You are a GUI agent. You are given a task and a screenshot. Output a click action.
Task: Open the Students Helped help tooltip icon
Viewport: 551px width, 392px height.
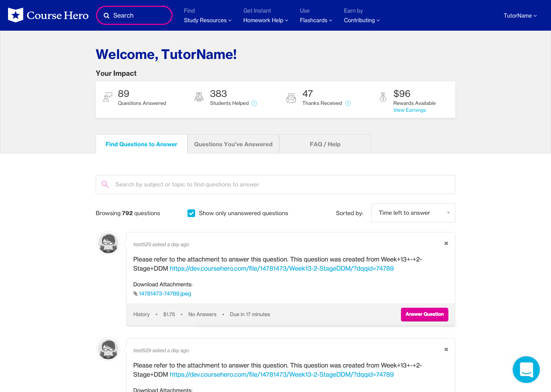[254, 103]
